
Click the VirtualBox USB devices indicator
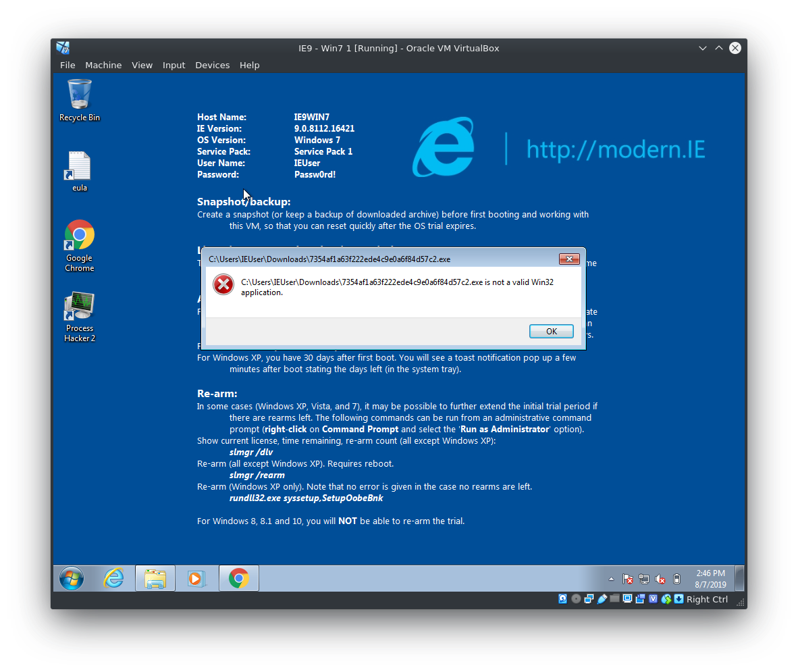[x=602, y=599]
